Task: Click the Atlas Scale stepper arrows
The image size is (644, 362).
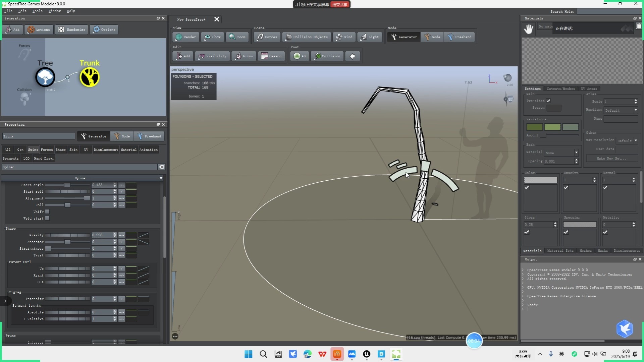Action: click(x=636, y=101)
